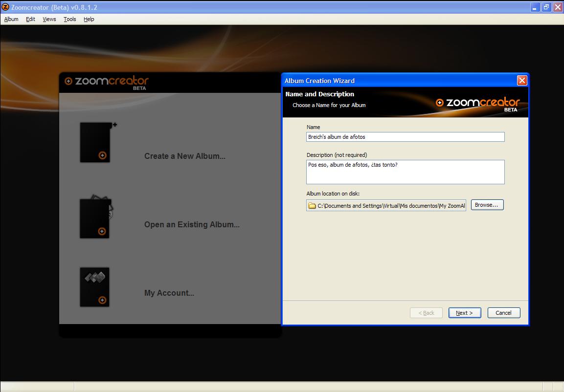The height and width of the screenshot is (392, 564).
Task: Click 'Choose a Name for your Album' text
Action: (329, 105)
